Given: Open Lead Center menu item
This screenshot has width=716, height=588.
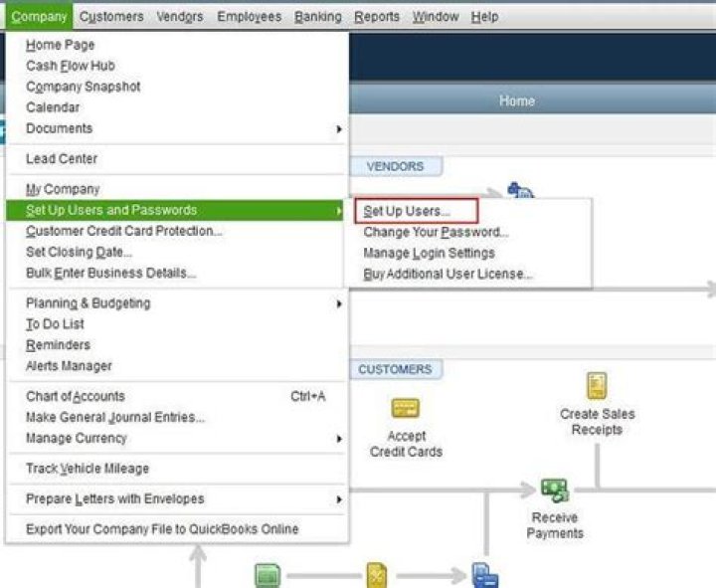Looking at the screenshot, I should (x=176, y=158).
